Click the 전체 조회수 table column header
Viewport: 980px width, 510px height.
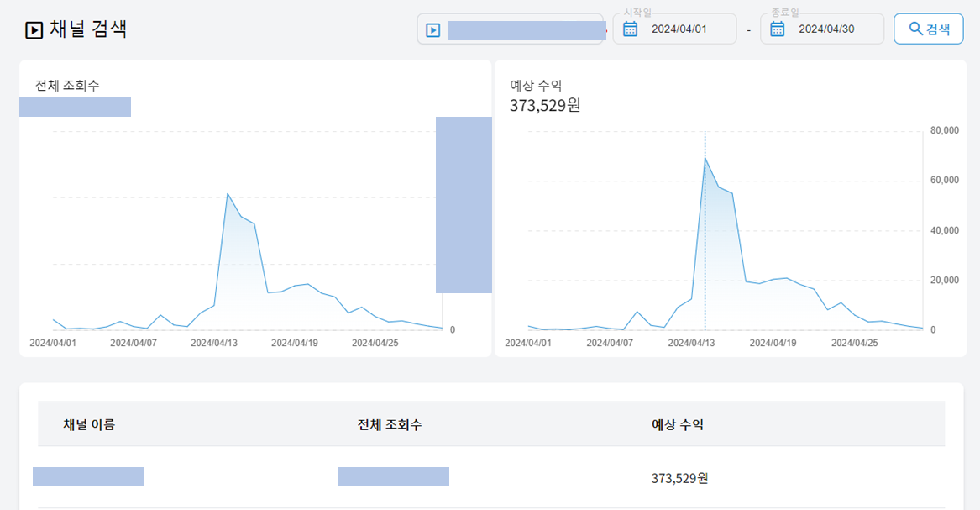pos(390,424)
